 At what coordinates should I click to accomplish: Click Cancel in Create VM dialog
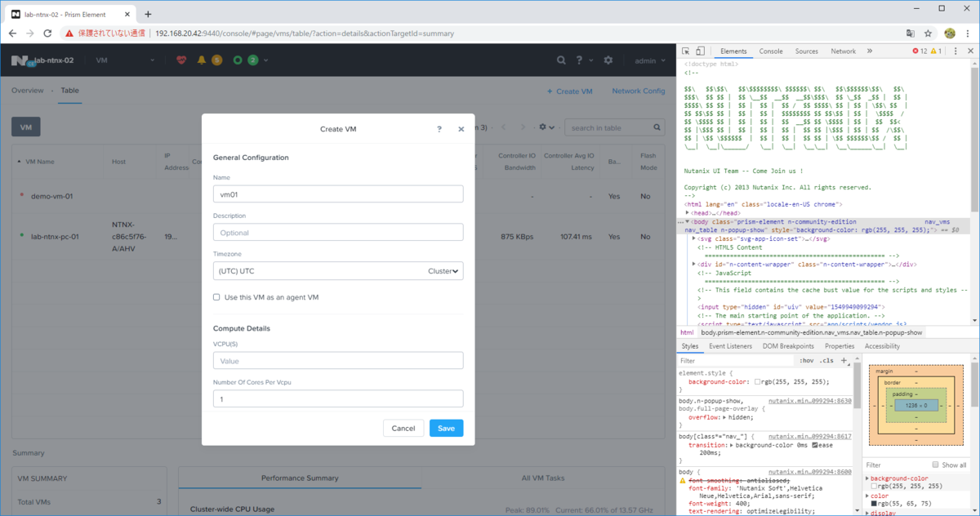coord(403,428)
